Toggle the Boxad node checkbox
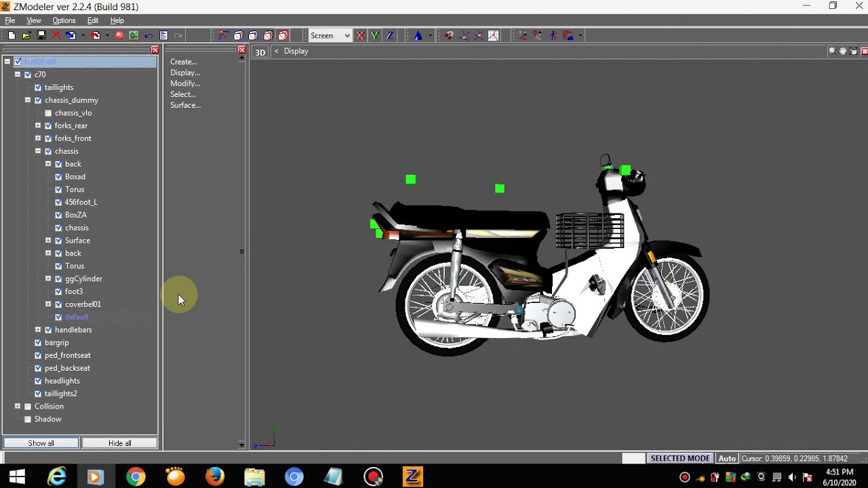The width and height of the screenshot is (868, 488). [x=58, y=177]
